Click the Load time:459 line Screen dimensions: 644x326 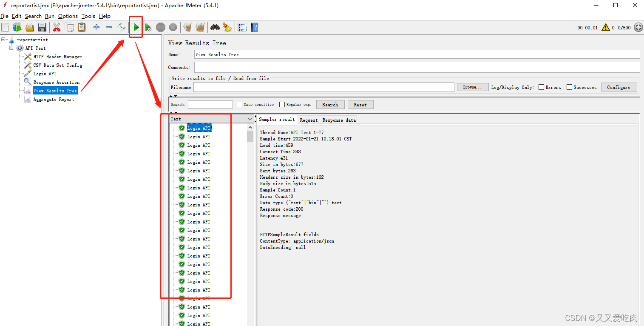[276, 145]
